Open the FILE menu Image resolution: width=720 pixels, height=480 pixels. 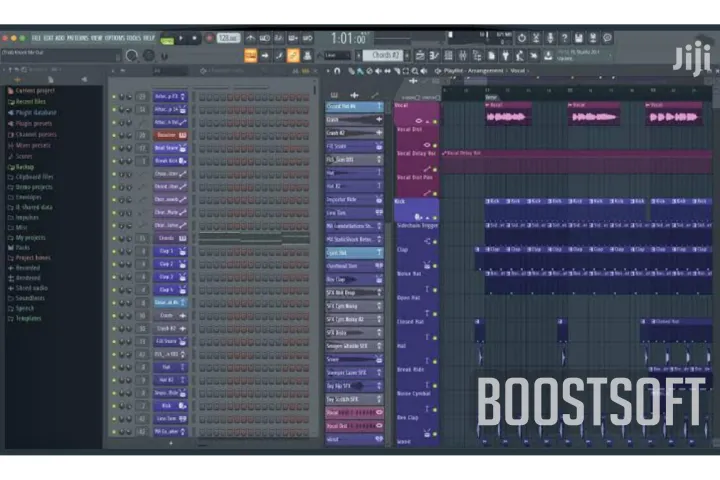(36, 38)
